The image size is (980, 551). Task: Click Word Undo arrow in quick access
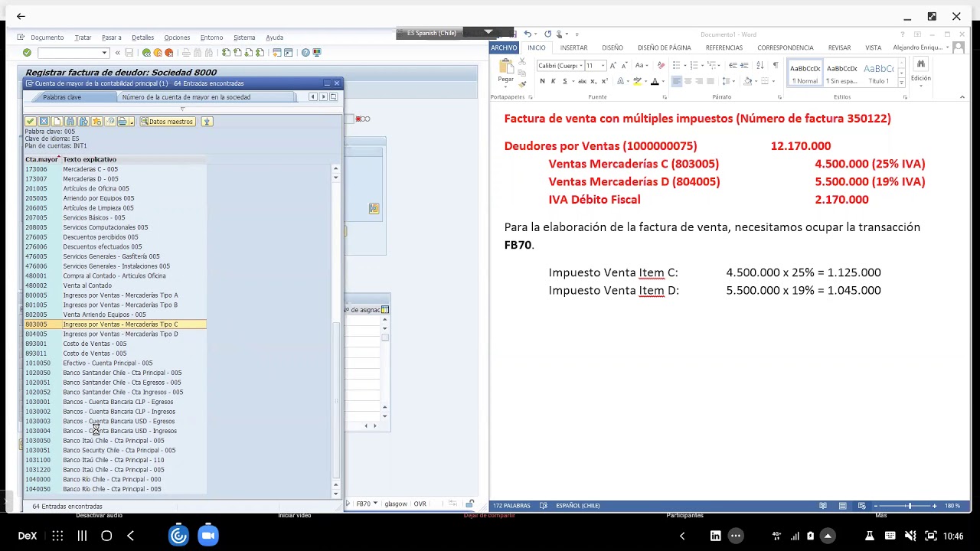pyautogui.click(x=528, y=34)
